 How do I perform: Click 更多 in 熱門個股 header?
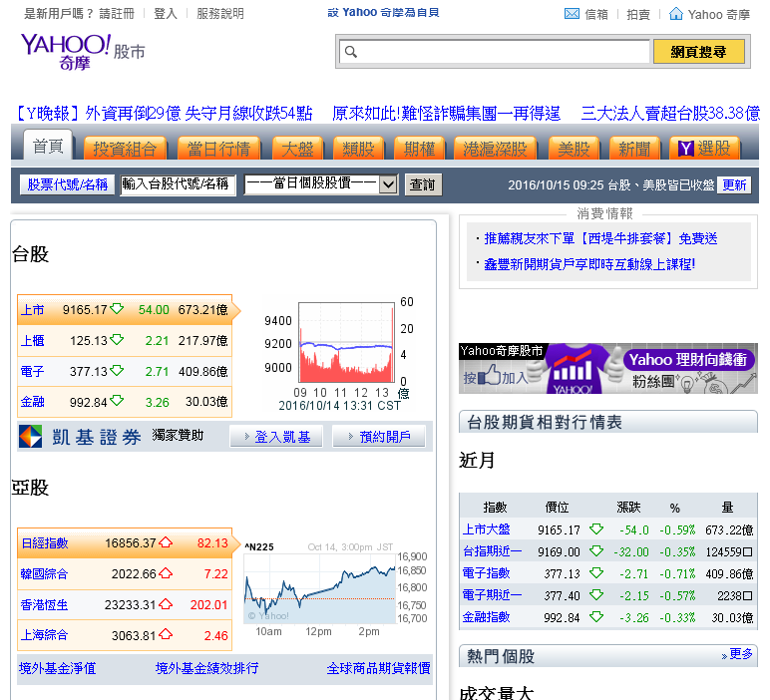740,654
